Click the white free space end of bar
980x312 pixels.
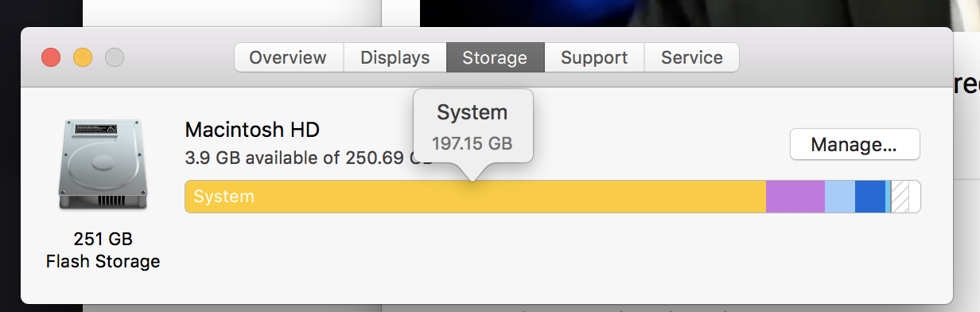pos(914,197)
